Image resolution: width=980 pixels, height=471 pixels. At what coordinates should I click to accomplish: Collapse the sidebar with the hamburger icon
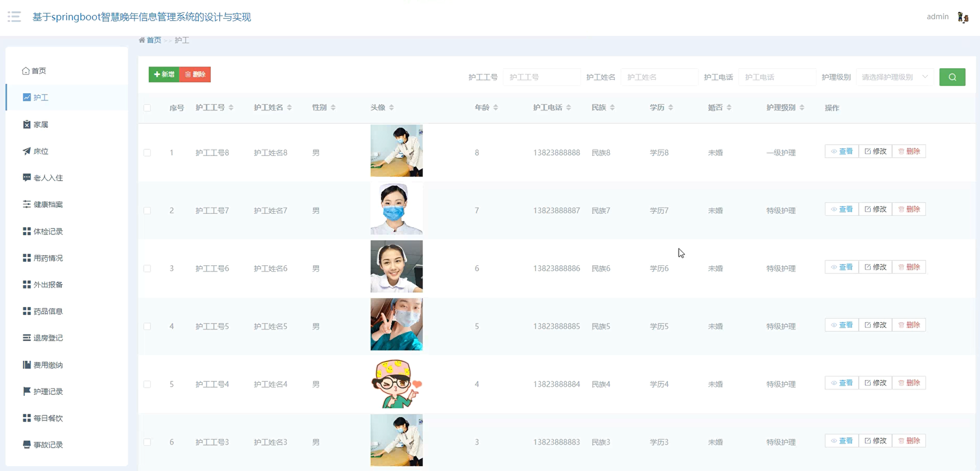click(14, 17)
